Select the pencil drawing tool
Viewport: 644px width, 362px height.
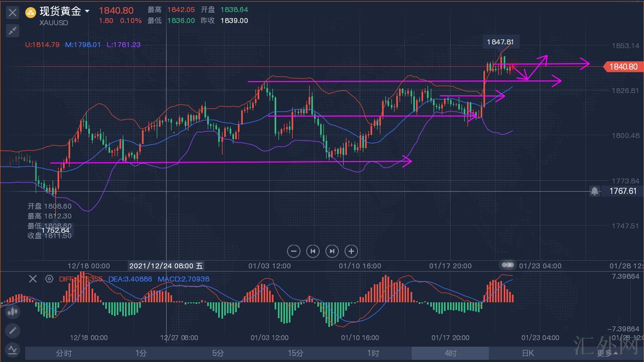click(x=12, y=331)
